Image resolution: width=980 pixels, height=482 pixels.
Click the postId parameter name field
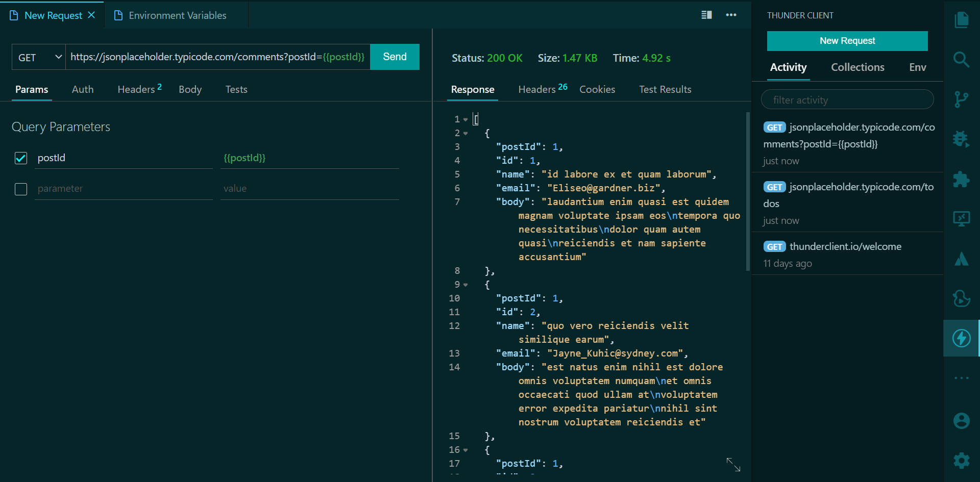[124, 158]
